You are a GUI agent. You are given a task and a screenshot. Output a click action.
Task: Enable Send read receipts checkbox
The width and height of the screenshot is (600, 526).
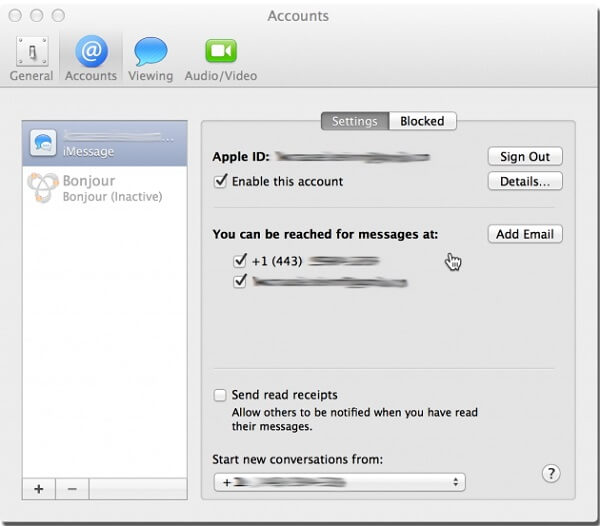(x=221, y=395)
